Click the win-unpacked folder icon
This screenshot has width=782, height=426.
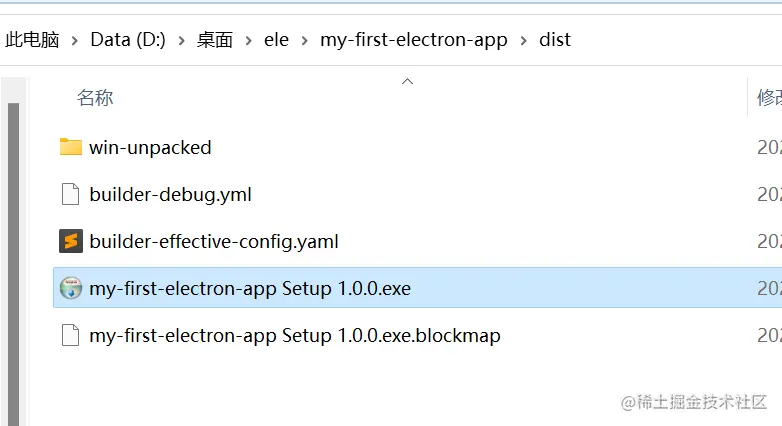[x=70, y=148]
